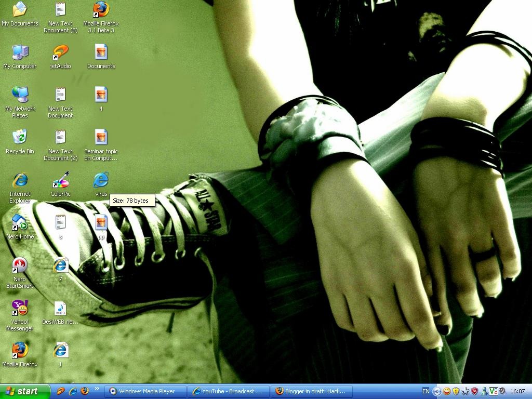Click the Recycle Bin icon

click(20, 138)
